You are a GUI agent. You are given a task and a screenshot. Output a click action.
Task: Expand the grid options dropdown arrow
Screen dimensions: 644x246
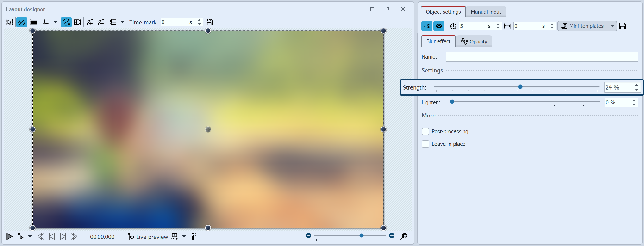point(56,22)
